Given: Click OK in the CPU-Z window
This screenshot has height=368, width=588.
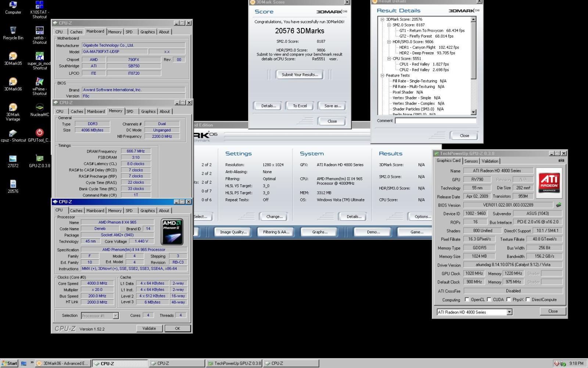Looking at the screenshot, I should 178,328.
